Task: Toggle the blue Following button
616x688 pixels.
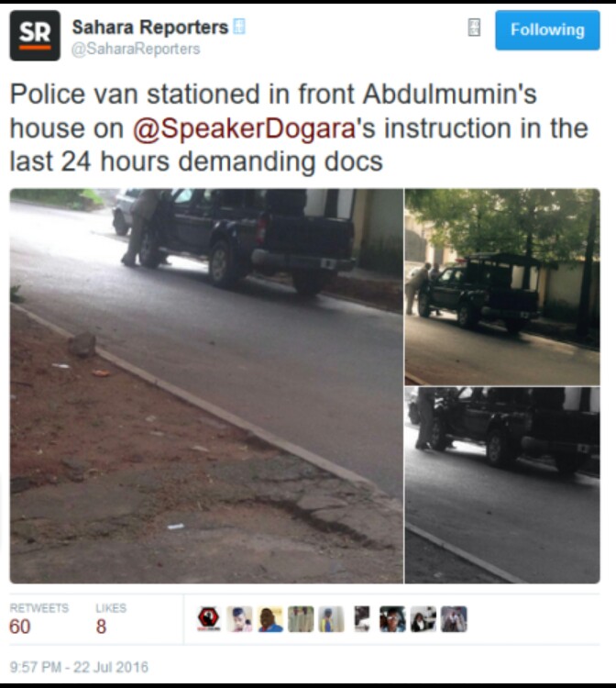Action: (x=547, y=30)
